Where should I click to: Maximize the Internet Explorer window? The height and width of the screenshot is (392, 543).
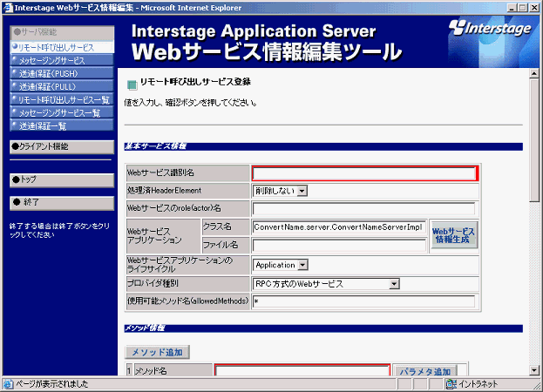point(523,8)
